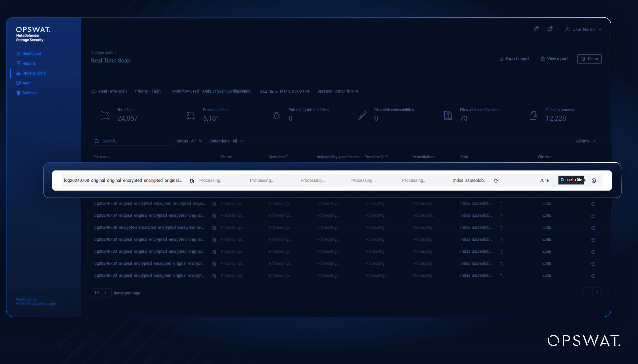
Task: Click the license key icon near notifications
Action: pyautogui.click(x=536, y=29)
